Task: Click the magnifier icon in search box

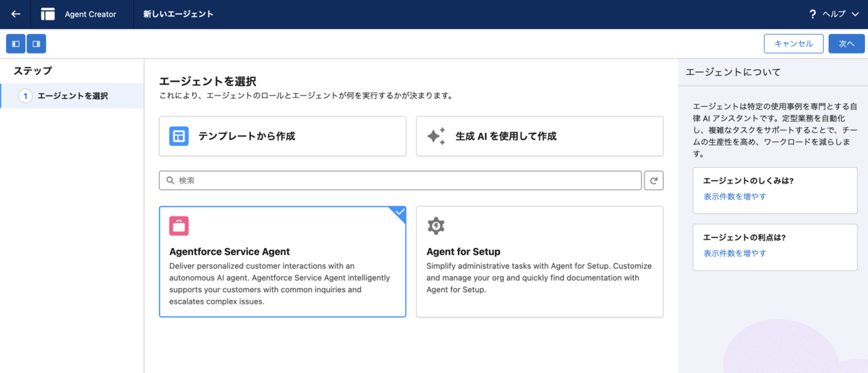Action: pos(171,181)
